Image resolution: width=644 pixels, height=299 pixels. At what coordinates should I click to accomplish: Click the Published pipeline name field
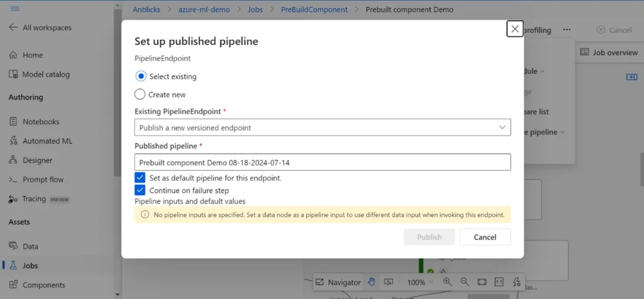tap(322, 162)
